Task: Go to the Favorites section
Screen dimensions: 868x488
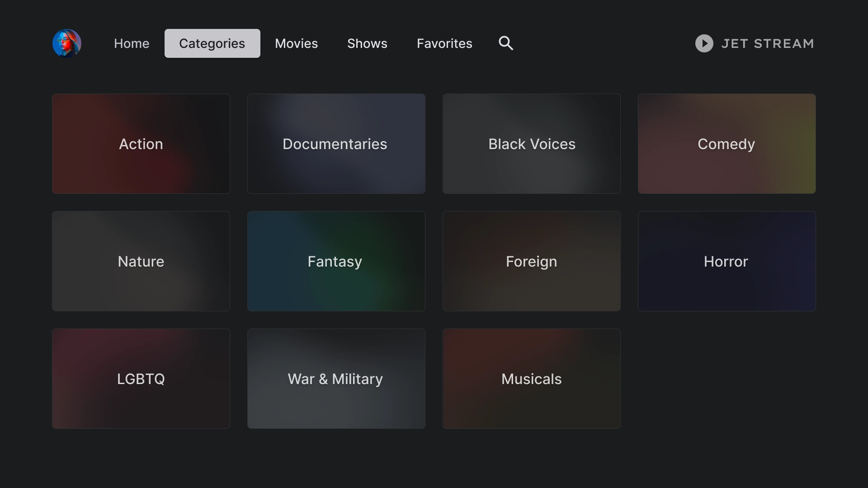Action: [444, 43]
